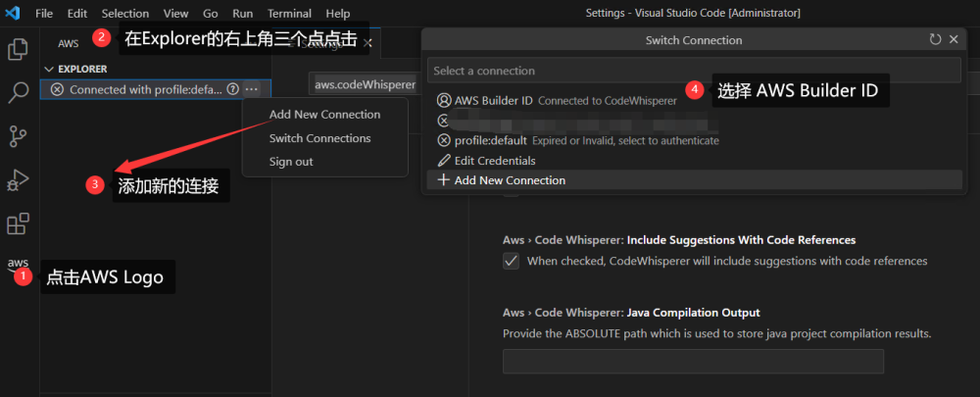This screenshot has width=980, height=397.
Task: Click the AWS panel title
Action: click(69, 44)
